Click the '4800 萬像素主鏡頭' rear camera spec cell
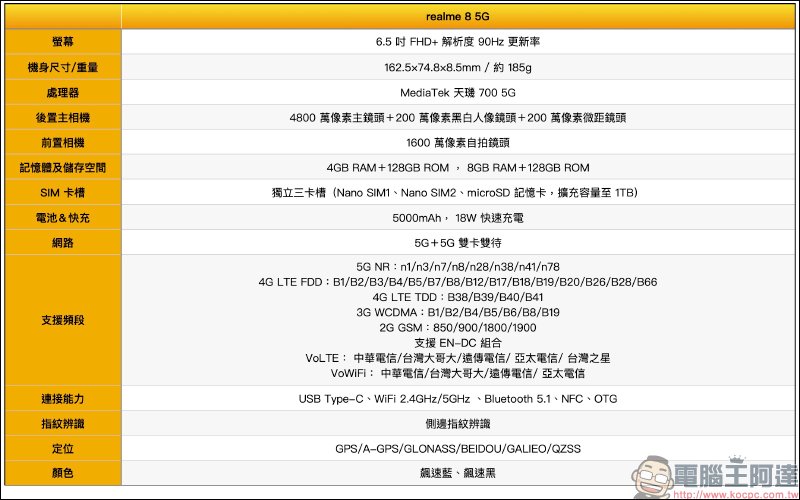Screen dimensions: 800x500 [458, 117]
